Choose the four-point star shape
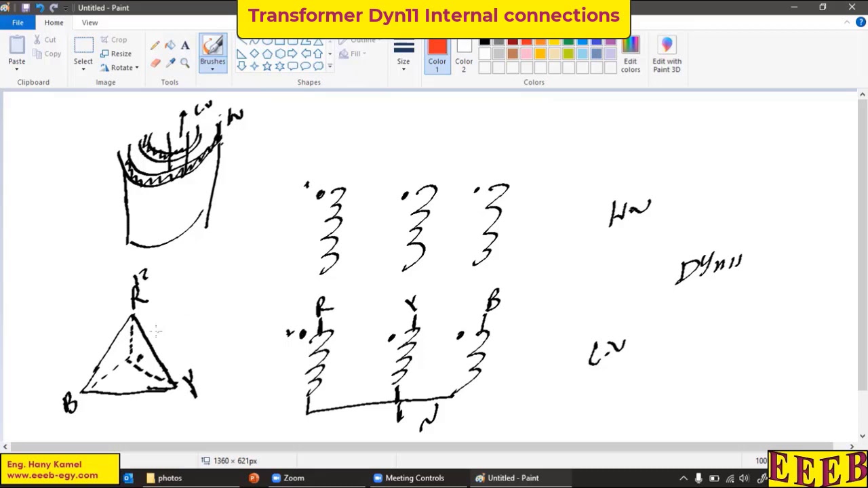Image resolution: width=868 pixels, height=488 pixels. (254, 66)
